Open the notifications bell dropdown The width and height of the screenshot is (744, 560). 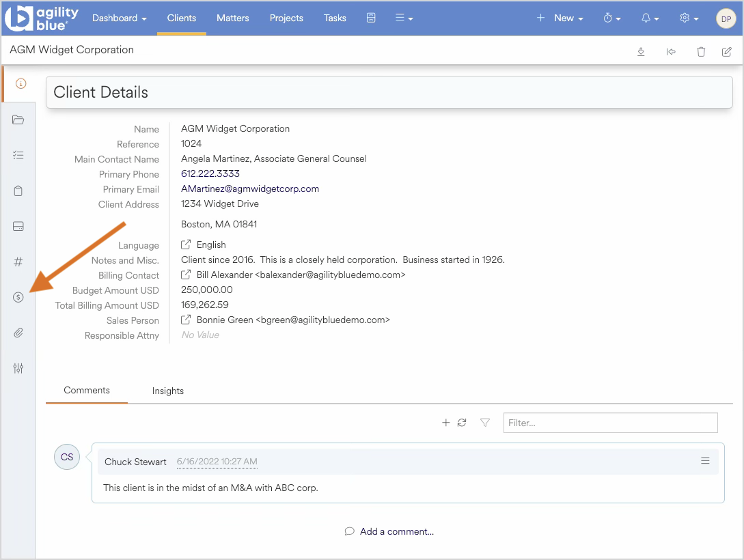click(650, 18)
